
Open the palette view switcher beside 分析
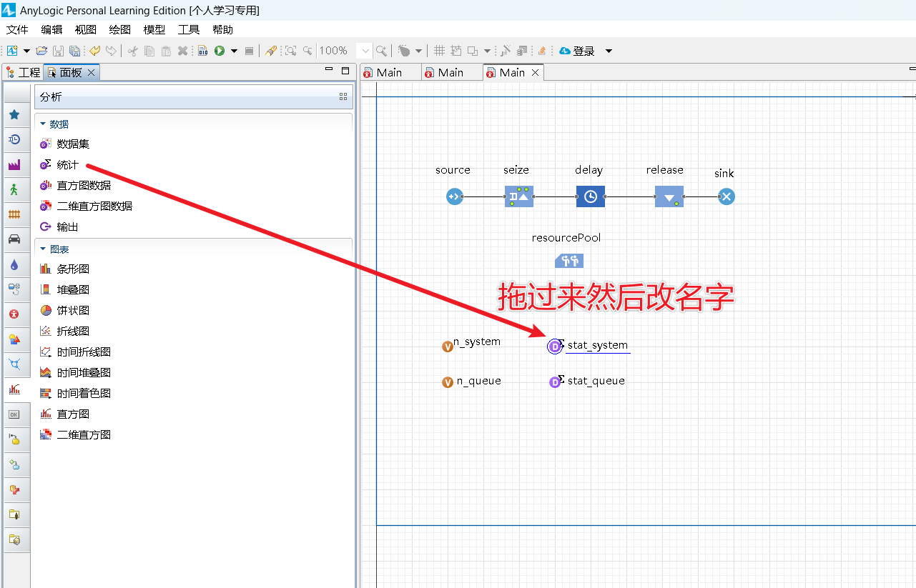pyautogui.click(x=343, y=96)
